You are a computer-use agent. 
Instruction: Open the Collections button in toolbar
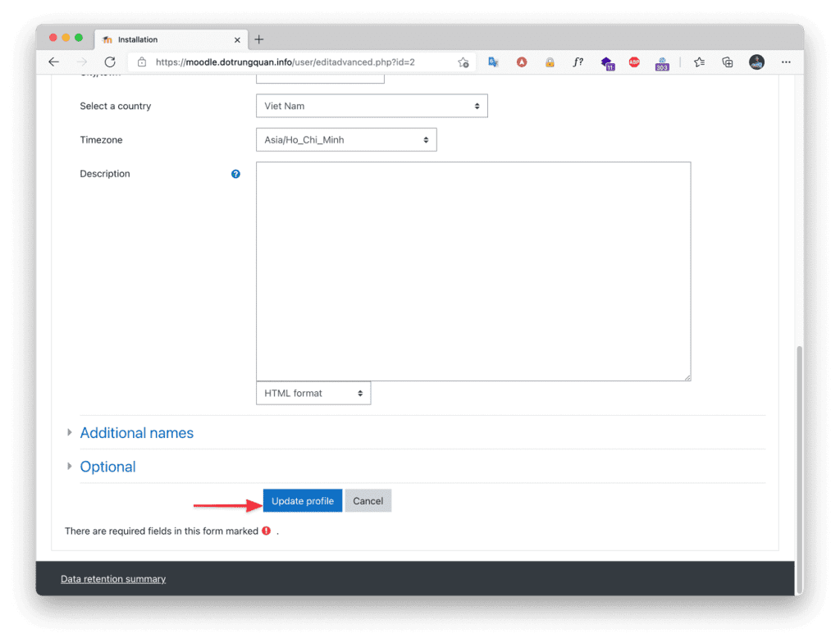tap(727, 62)
